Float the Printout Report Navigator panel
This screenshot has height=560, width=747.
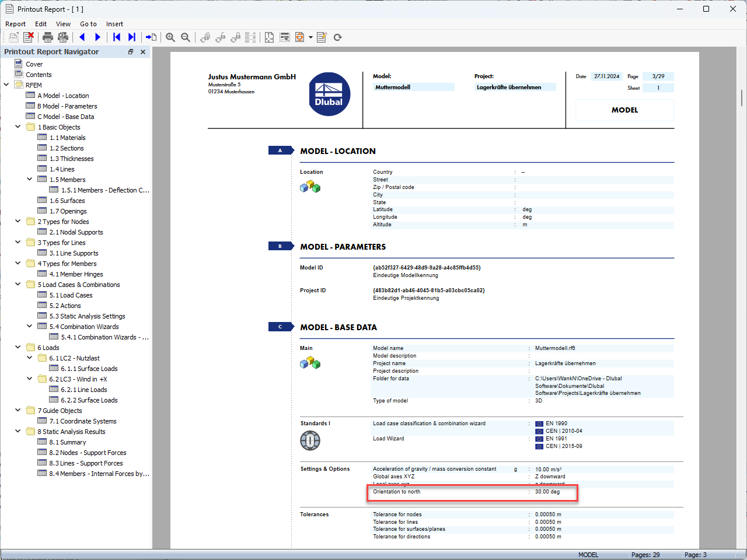131,51
